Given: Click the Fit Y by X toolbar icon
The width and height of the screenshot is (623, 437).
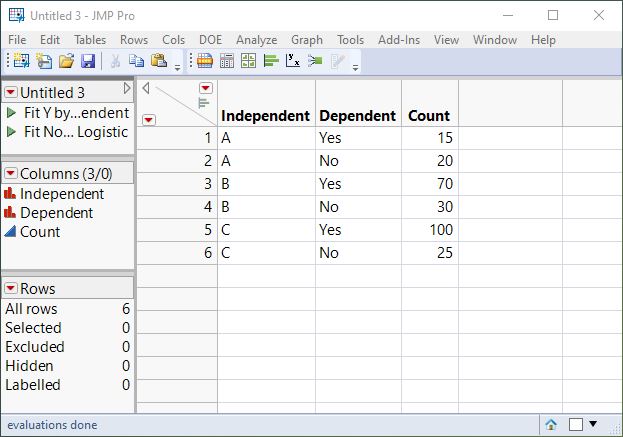Looking at the screenshot, I should coord(293,62).
